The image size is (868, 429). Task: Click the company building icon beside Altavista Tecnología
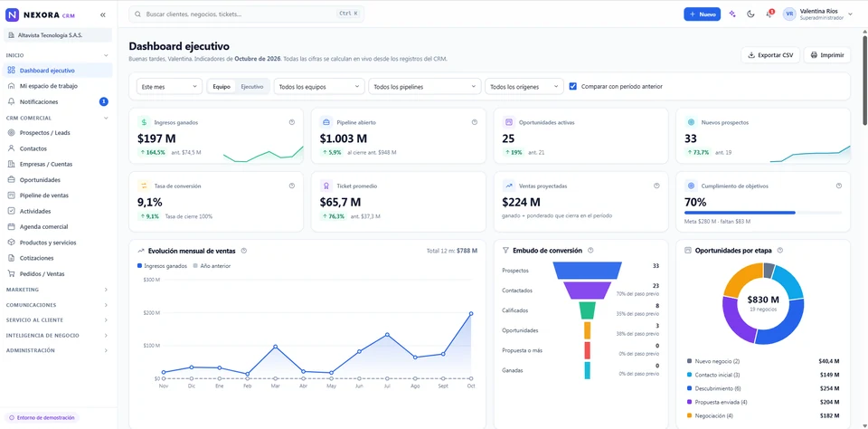point(11,35)
